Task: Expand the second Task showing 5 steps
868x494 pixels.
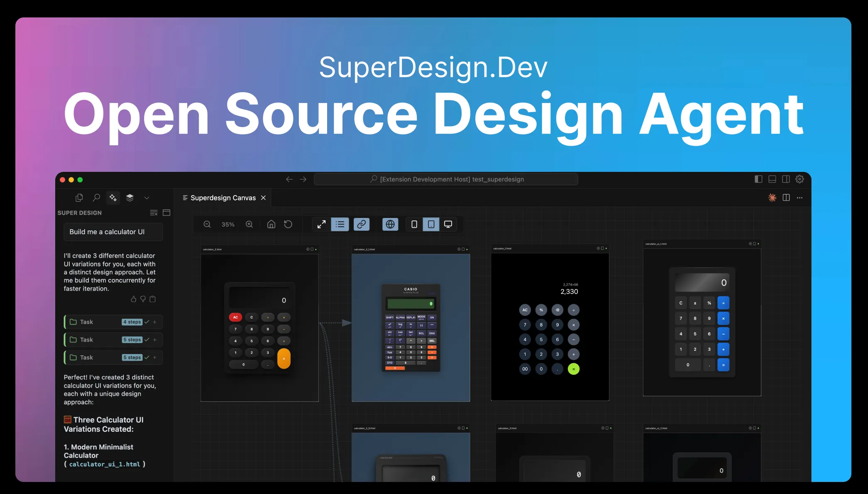Action: tap(113, 340)
